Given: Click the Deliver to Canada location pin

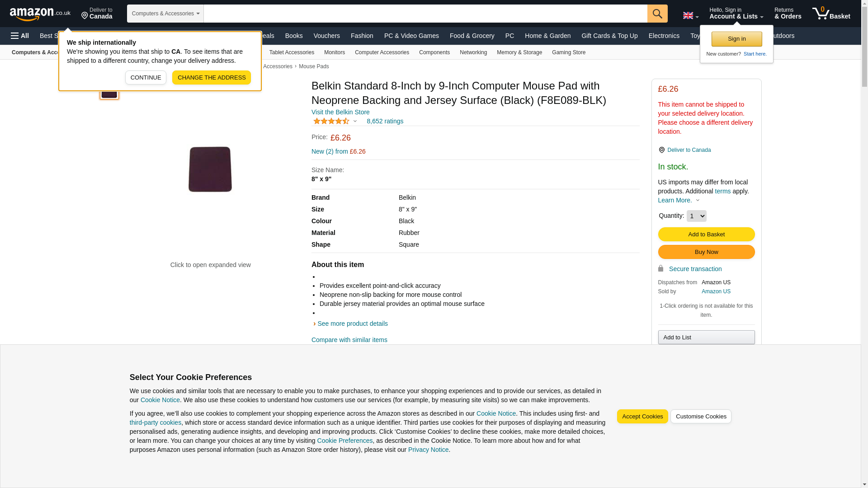Looking at the screenshot, I should pyautogui.click(x=661, y=150).
